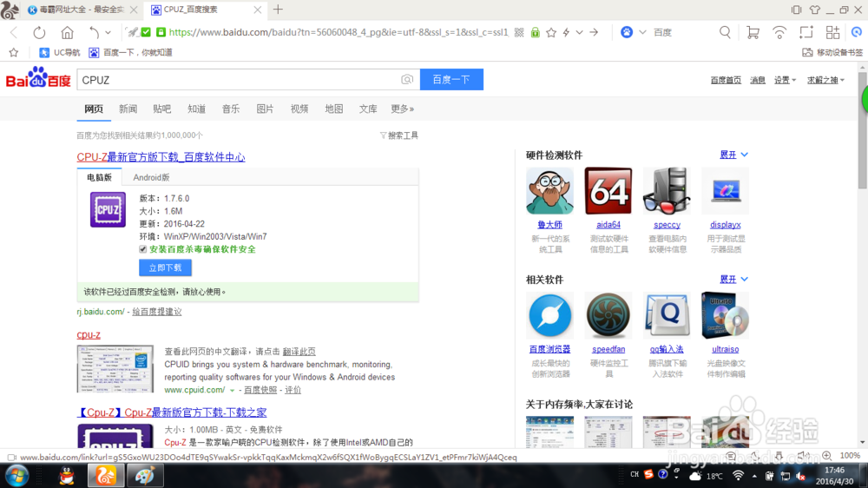Click the 立即下载 download button
The height and width of the screenshot is (488, 868).
[x=165, y=268]
